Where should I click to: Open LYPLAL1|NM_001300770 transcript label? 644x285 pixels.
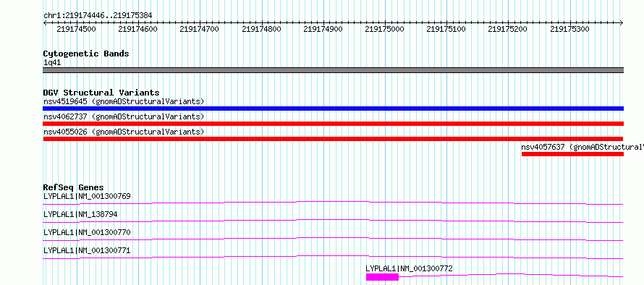click(87, 232)
